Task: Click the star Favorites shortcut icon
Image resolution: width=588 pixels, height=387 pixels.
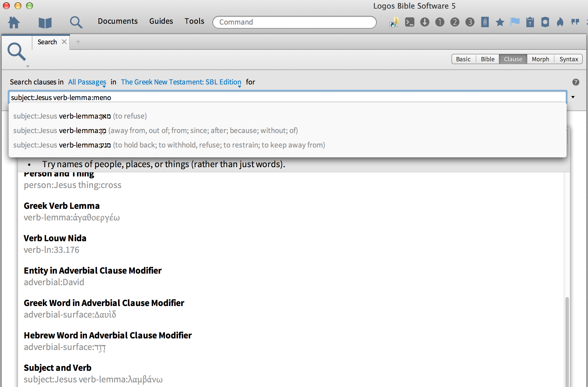Action: pos(500,22)
